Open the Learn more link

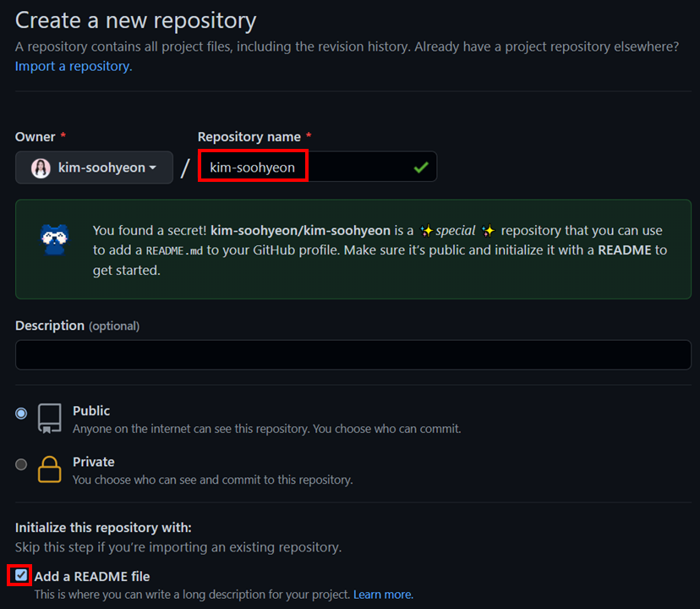click(x=384, y=595)
